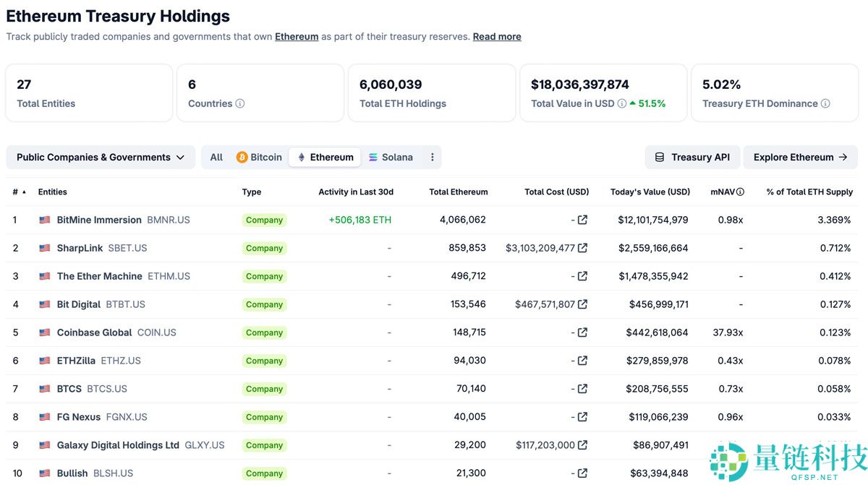Open The Ether Machine entity link

pos(100,276)
